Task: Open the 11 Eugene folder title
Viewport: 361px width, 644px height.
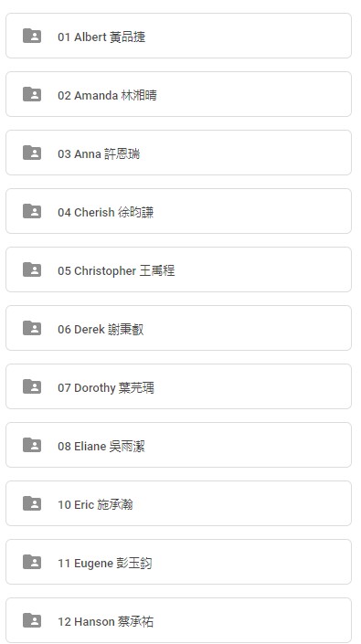Action: tap(105, 563)
